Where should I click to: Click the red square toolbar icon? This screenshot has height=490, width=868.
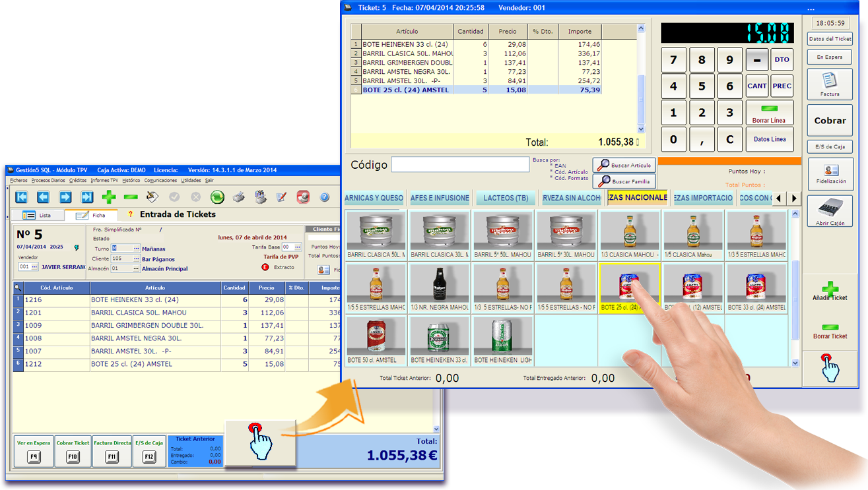[x=303, y=197]
